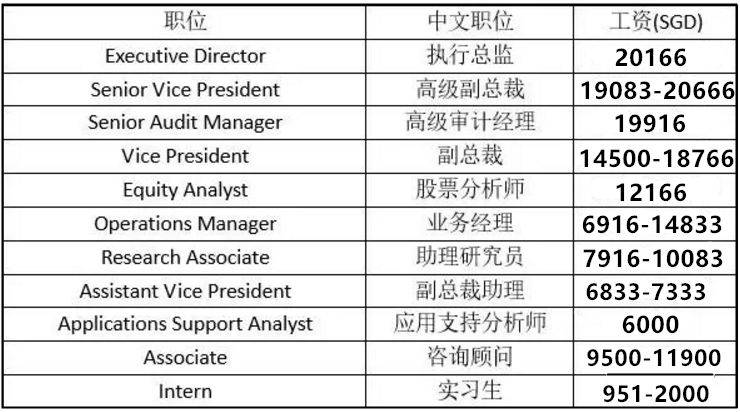This screenshot has height=412, width=740.
Task: Click the 股票分析师 cell
Action: pos(469,190)
